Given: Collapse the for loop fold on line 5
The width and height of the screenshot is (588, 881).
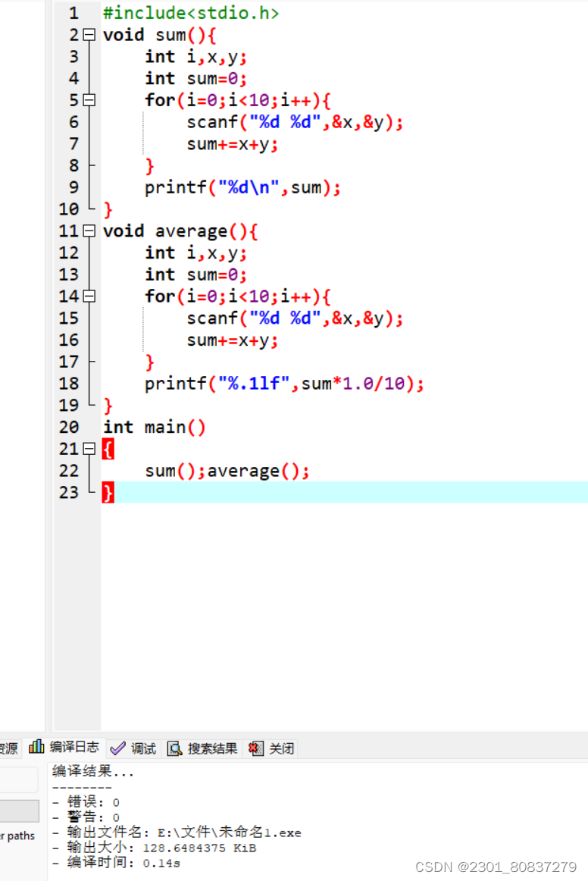Looking at the screenshot, I should 89,100.
